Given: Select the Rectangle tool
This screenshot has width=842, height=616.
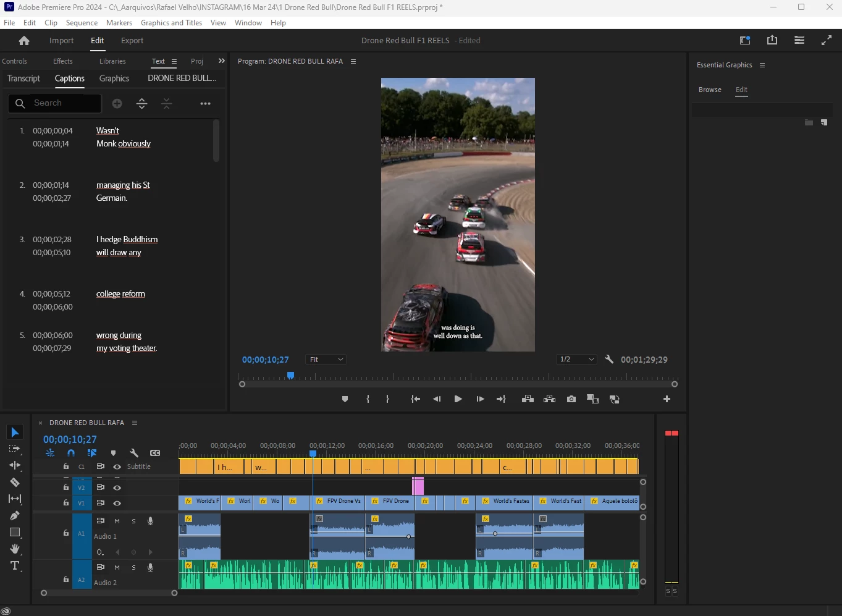Looking at the screenshot, I should (15, 532).
